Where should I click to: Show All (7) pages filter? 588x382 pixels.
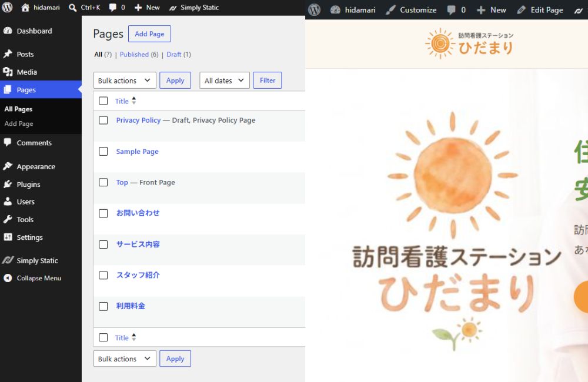click(103, 54)
